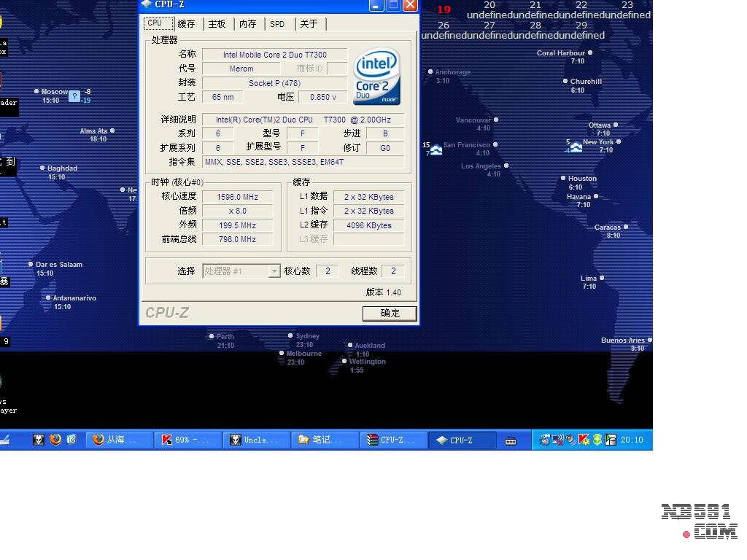Image resolution: width=747 pixels, height=560 pixels.
Task: Open the 主板 tab
Action: 217,24
